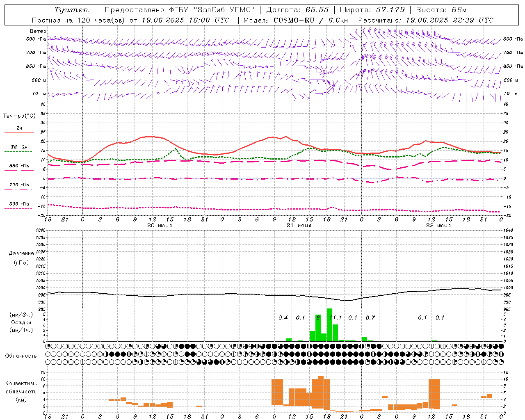
Task: Click the "21 июня" date label
Action: point(299,226)
